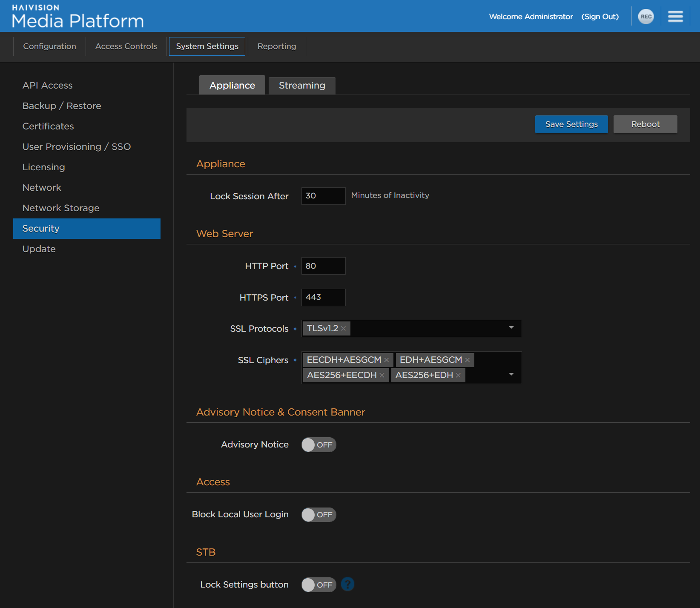Image resolution: width=700 pixels, height=608 pixels.
Task: Enable Block Local User Login toggle
Action: point(318,515)
